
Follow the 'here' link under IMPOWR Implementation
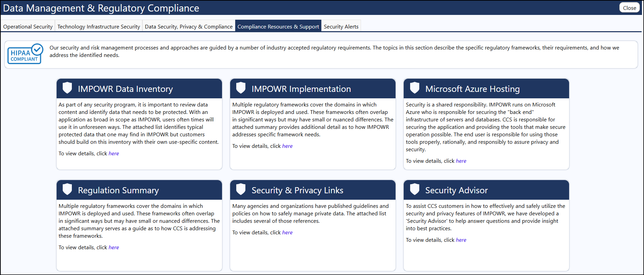pyautogui.click(x=287, y=146)
